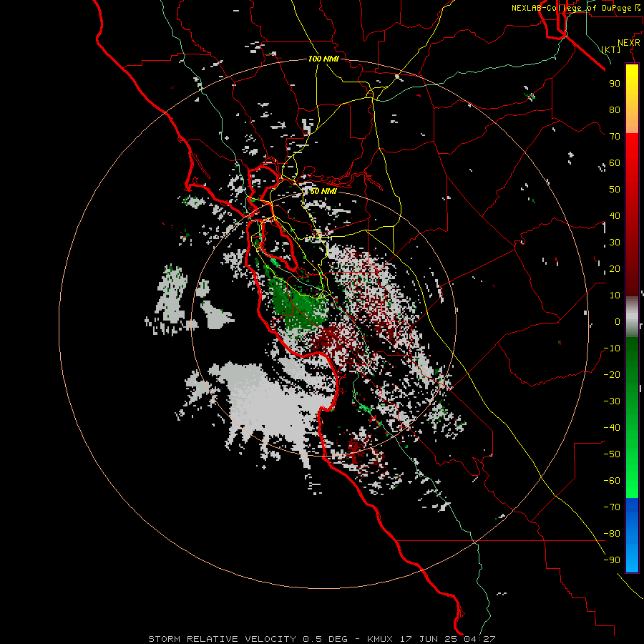
Task: Click the 50 NMI range ring label
Action: (323, 191)
